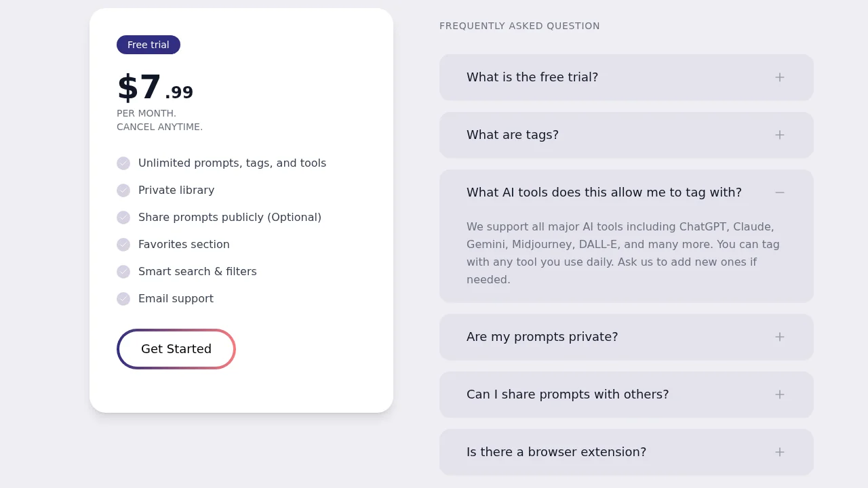Click checkmark icon beside Share prompts publicly

point(123,218)
